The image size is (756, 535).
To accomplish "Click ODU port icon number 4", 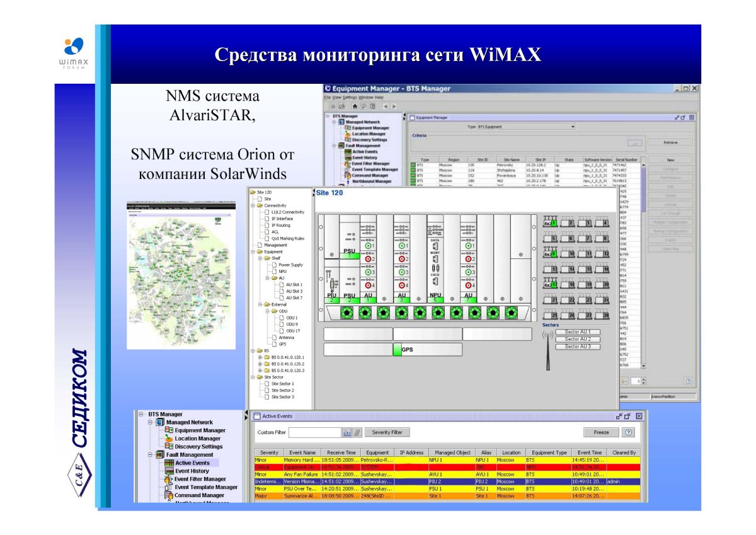I will (x=602, y=222).
